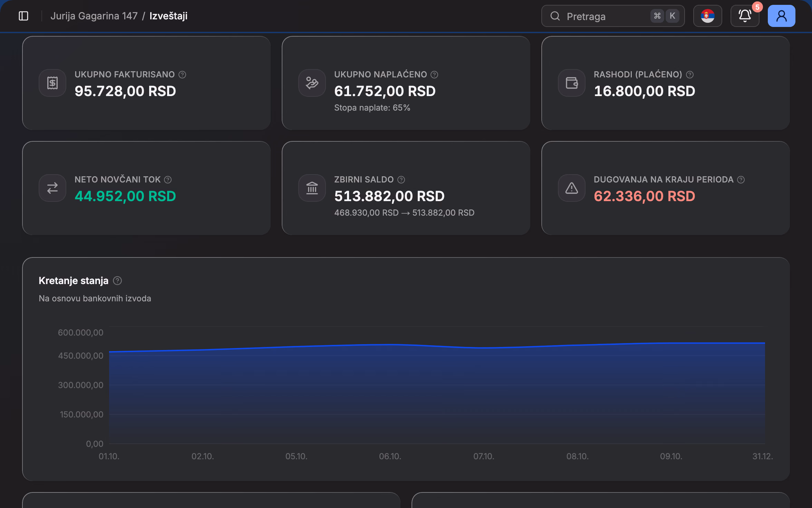Click the 16.800,00 RSD value
Screen dimensions: 812x508
pos(645,91)
